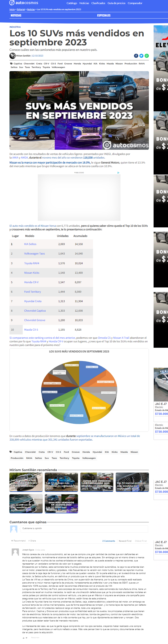Viewport: 168px width, 644px height.
Task: Open the Volkswagen Taos table link
Action: coord(34,254)
